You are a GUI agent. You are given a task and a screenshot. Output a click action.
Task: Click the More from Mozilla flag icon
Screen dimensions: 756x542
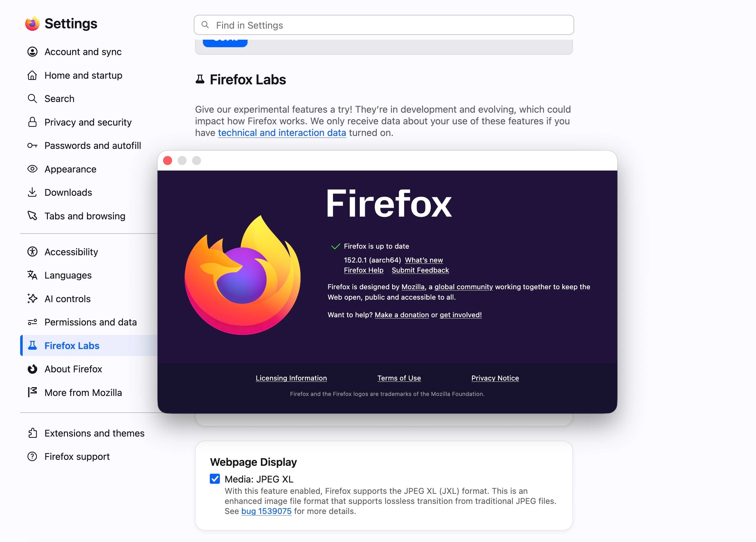[32, 392]
